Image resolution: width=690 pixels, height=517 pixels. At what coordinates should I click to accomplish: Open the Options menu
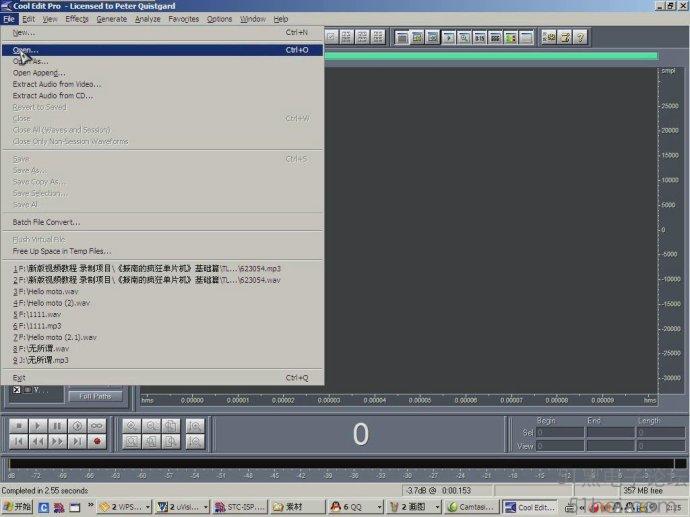pyautogui.click(x=219, y=19)
